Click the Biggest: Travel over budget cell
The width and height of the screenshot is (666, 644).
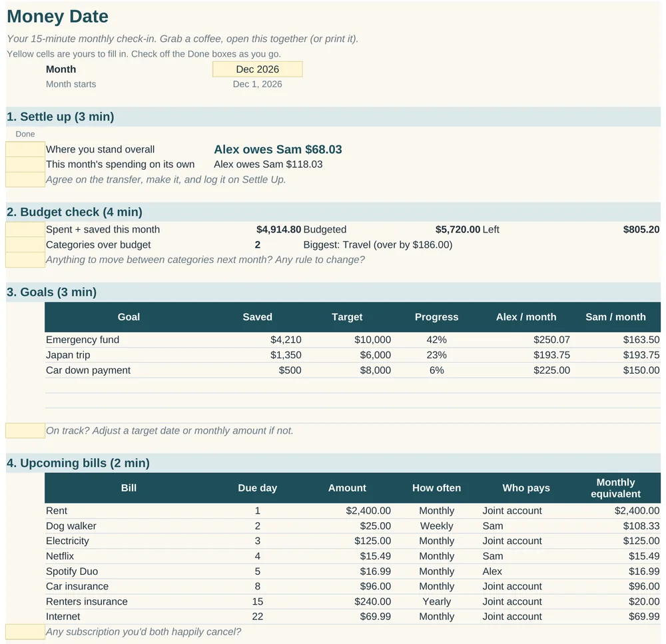[x=378, y=244]
